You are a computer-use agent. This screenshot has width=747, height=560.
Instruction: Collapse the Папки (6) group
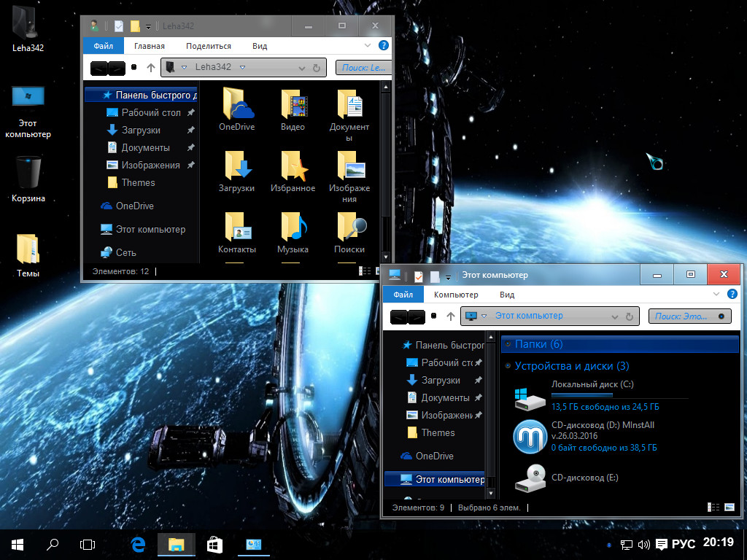[506, 344]
